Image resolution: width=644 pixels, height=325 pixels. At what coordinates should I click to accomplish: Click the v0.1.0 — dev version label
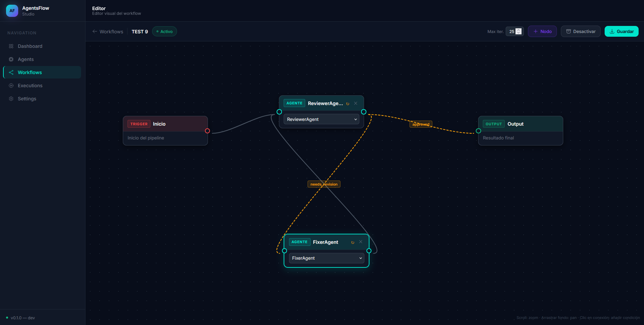click(23, 318)
